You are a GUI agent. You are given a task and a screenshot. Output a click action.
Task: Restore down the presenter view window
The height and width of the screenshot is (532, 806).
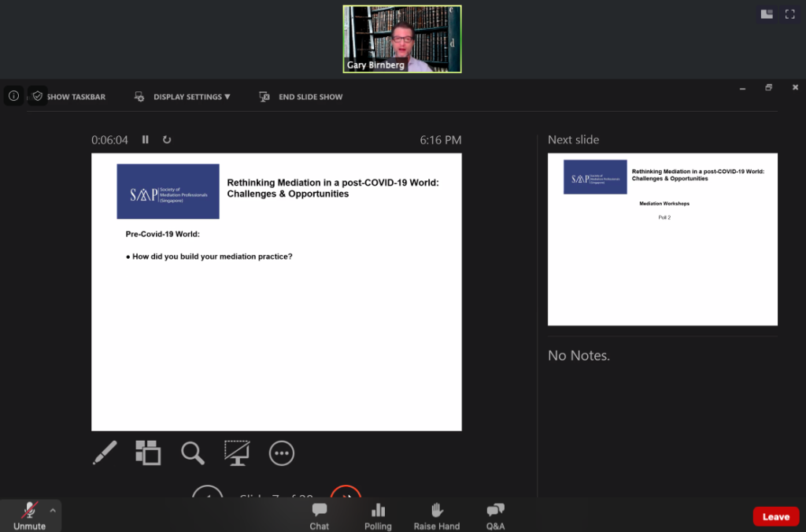pyautogui.click(x=768, y=87)
